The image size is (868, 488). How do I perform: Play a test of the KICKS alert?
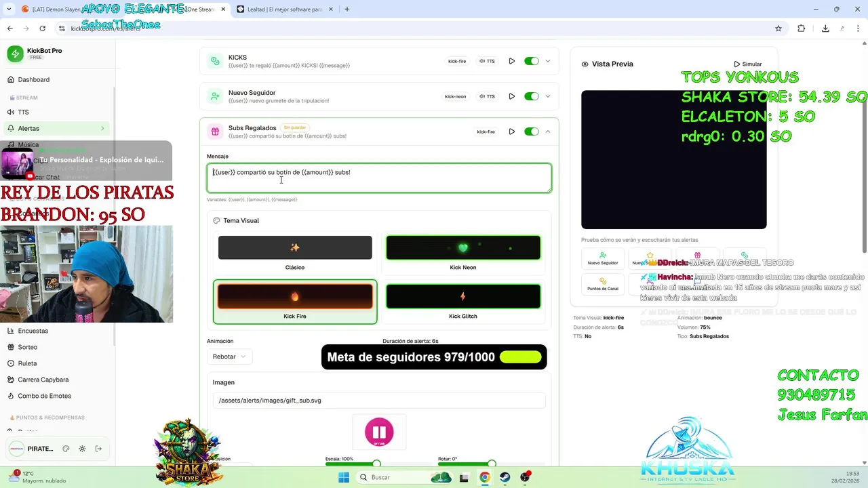pos(512,61)
